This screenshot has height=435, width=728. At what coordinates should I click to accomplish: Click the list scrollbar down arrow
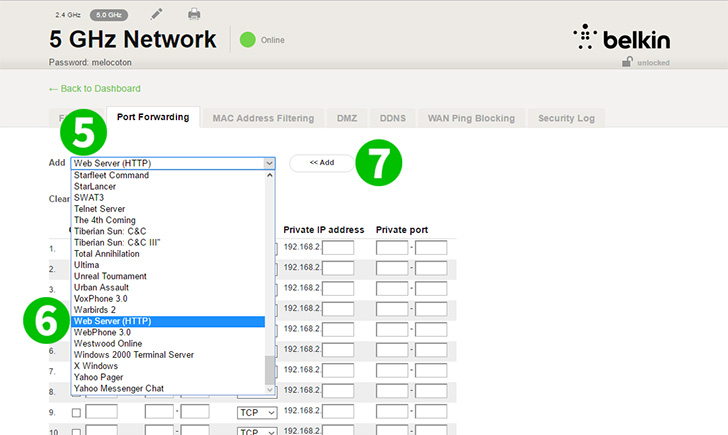coord(269,390)
